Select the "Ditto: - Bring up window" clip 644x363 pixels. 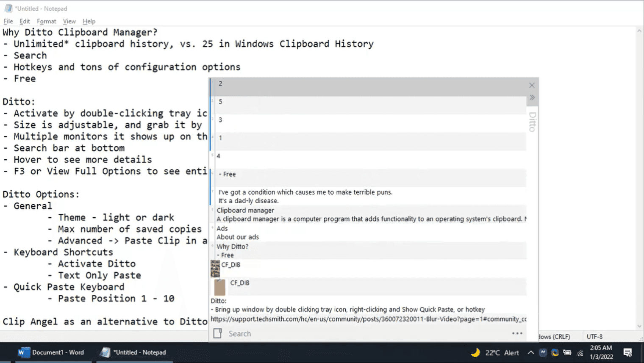point(369,305)
